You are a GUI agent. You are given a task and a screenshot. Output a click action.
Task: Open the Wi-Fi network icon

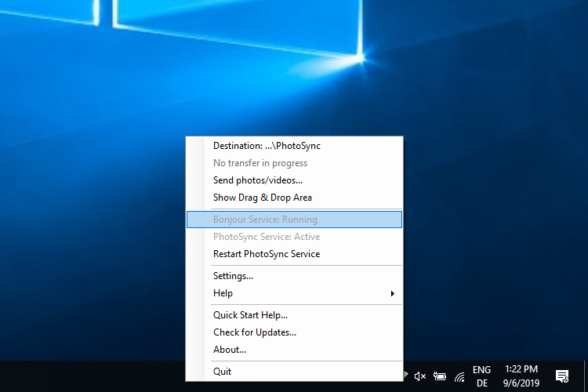coord(459,376)
